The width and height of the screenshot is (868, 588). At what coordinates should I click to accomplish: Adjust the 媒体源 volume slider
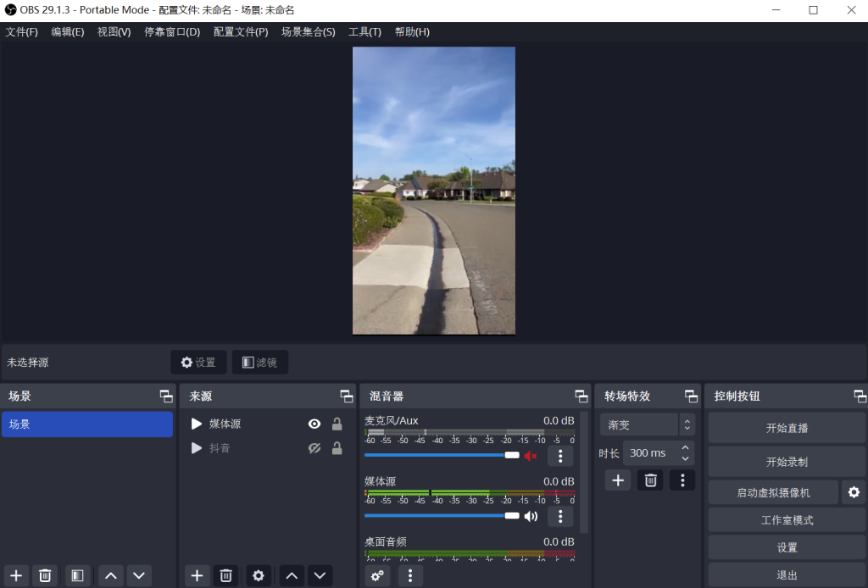pos(442,515)
